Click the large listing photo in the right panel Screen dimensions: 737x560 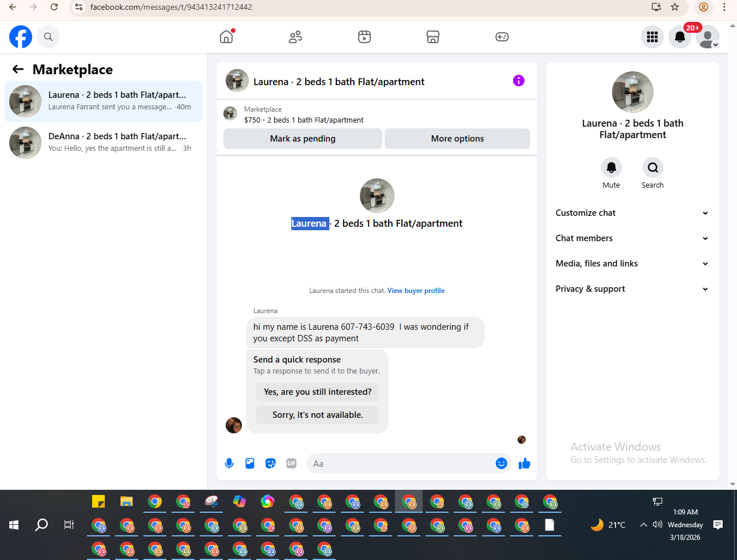(x=633, y=92)
